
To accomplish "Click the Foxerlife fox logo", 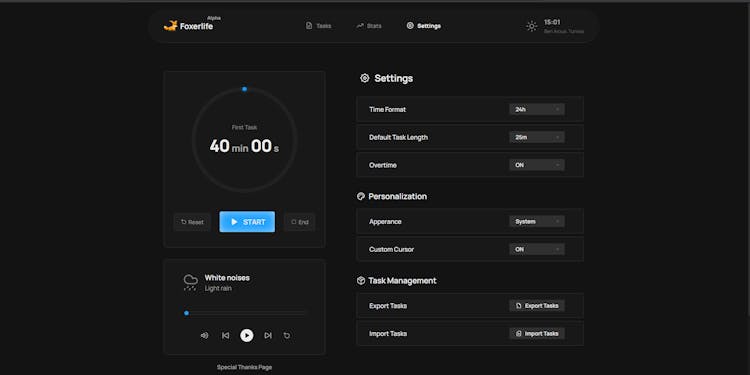I will coord(170,26).
